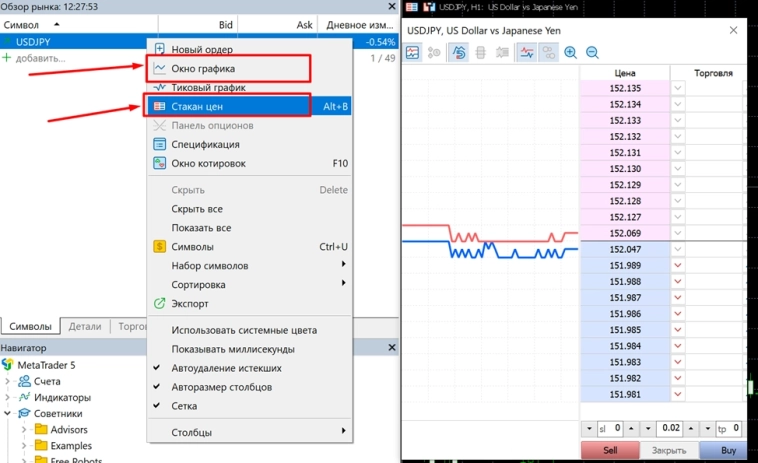The width and height of the screenshot is (758, 463).
Task: Expand the Счета node in Navigator
Action: pyautogui.click(x=7, y=381)
